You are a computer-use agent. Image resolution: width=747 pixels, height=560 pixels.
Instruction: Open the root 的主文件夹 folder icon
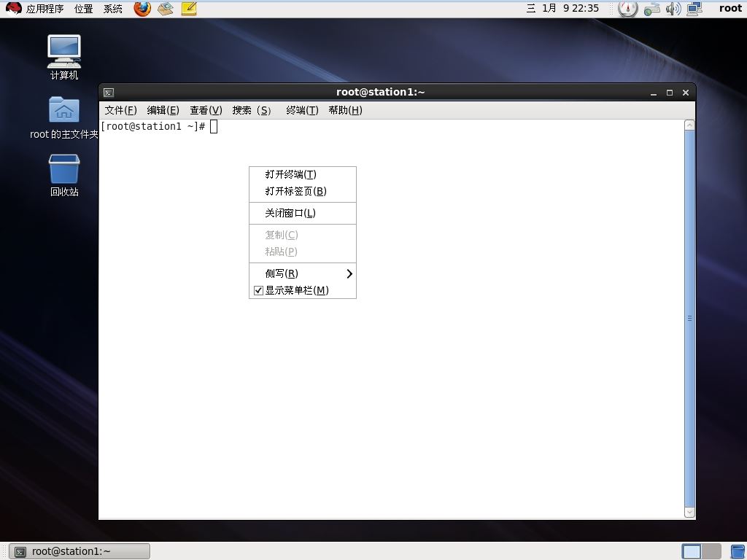point(64,117)
